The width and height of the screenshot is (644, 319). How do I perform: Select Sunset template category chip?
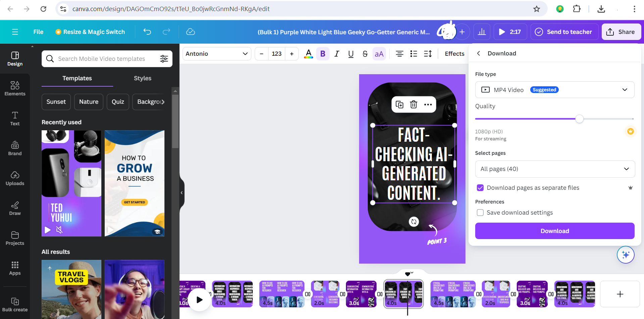click(x=56, y=102)
